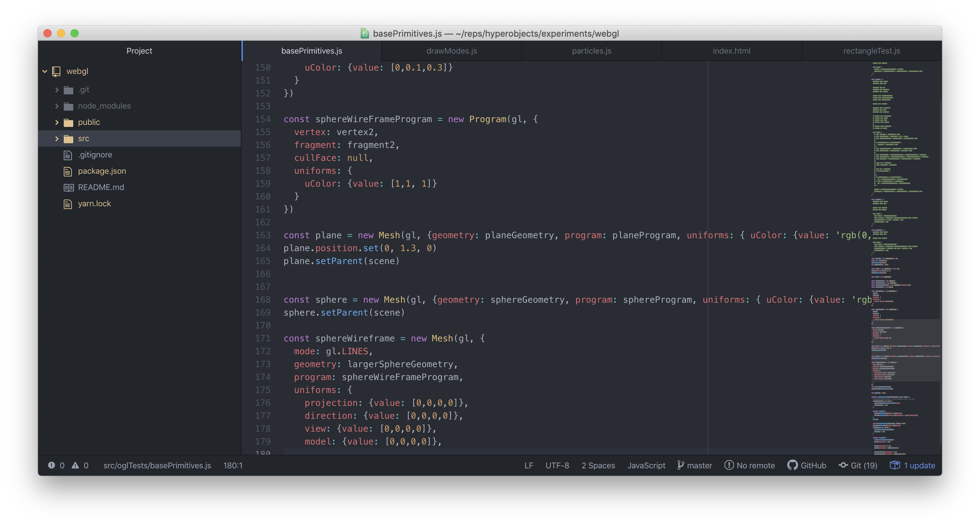Open go-to-line via 180:1 indicator

point(233,465)
